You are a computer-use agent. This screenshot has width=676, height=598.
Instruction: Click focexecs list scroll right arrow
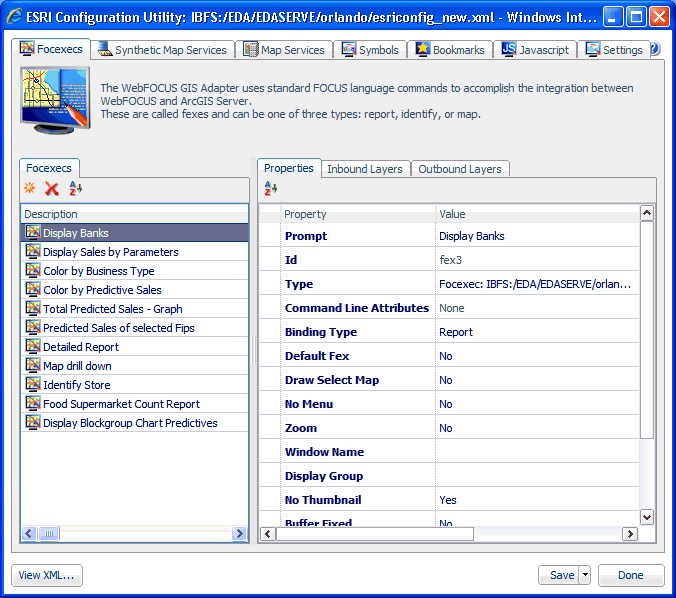tap(238, 533)
